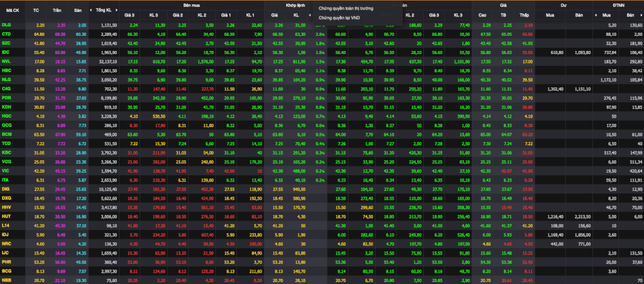644x284 pixels.
Task: Click the Thấp price column header
Action: point(524,15)
